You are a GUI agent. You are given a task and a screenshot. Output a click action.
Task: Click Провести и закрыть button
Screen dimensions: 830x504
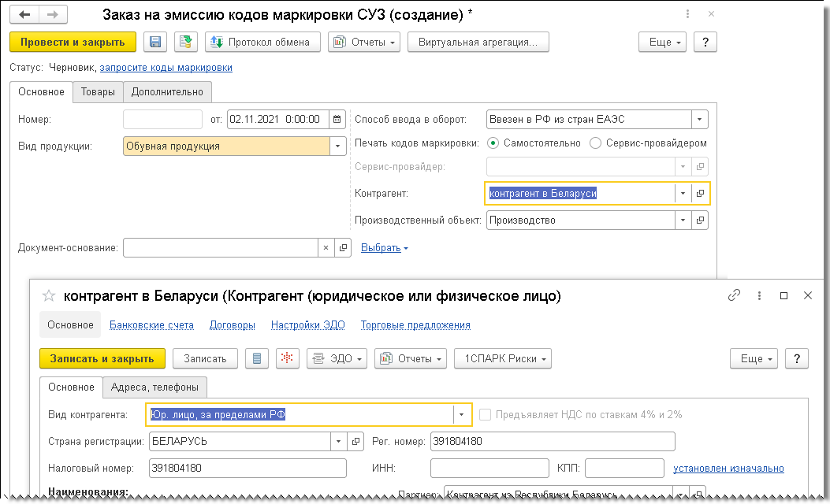coord(73,42)
